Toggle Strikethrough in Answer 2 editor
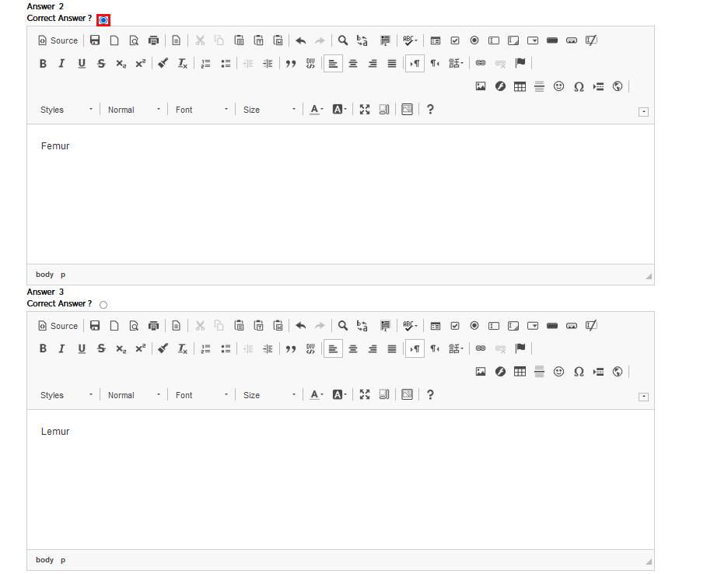This screenshot has width=728, height=574. [101, 64]
